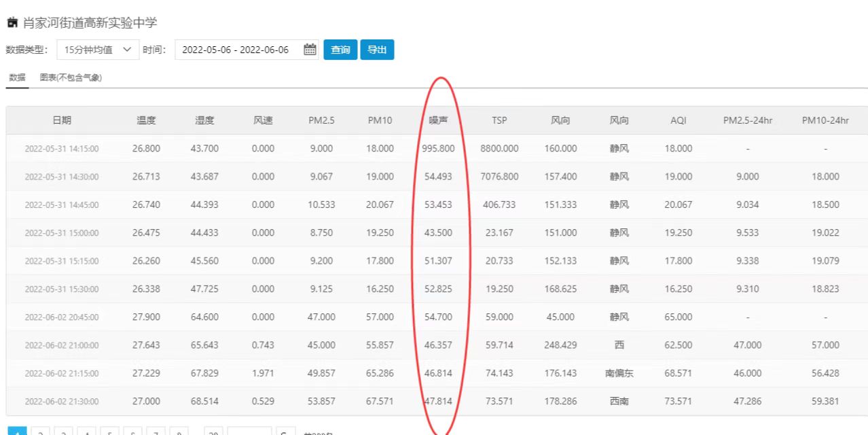
Task: Click the PM10-24hr column header
Action: [825, 120]
